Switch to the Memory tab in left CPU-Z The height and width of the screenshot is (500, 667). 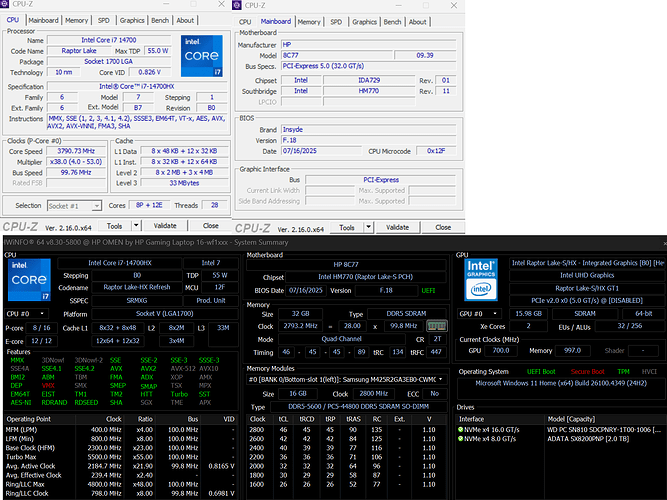(77, 20)
